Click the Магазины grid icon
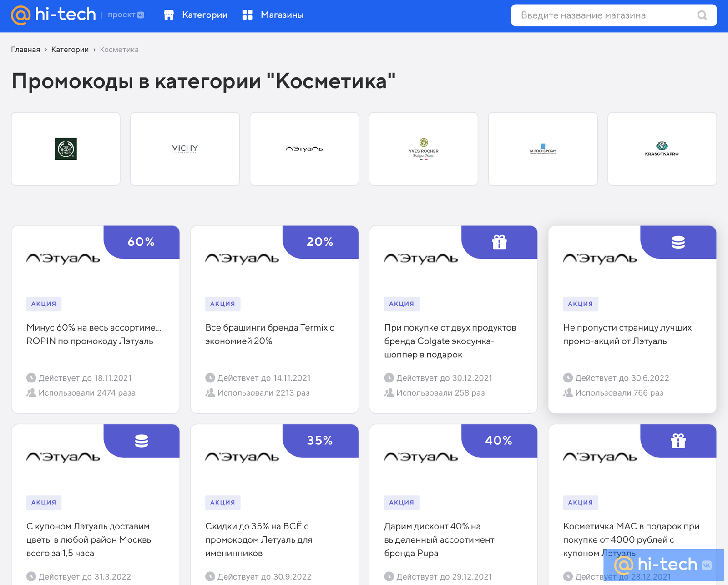The height and width of the screenshot is (585, 728). click(x=247, y=15)
